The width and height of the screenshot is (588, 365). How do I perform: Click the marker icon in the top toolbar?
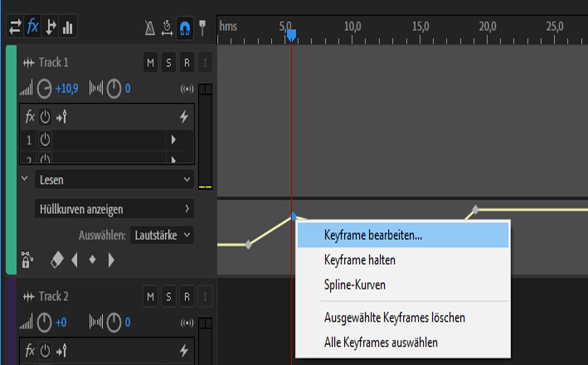(203, 25)
